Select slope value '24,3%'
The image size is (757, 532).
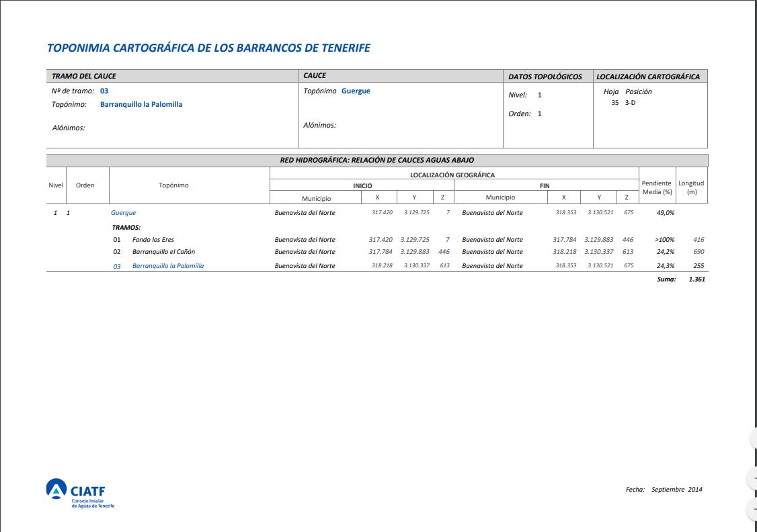tap(666, 266)
